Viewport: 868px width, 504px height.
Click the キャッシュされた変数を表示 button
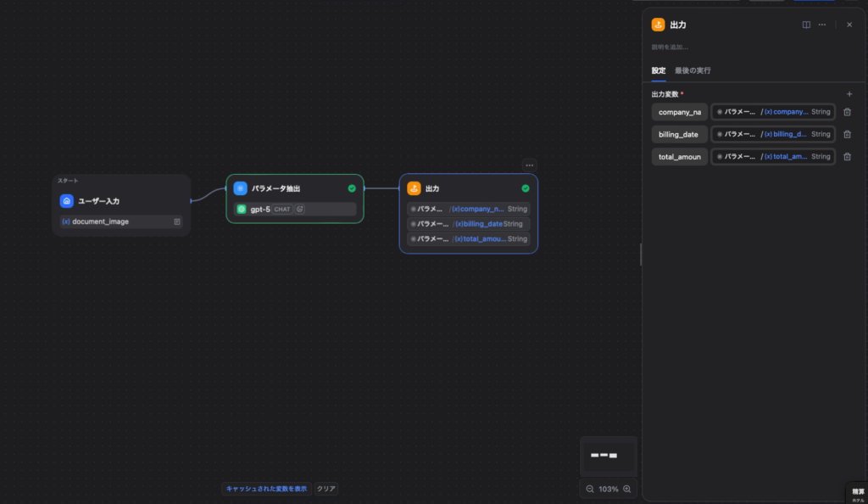pos(266,489)
